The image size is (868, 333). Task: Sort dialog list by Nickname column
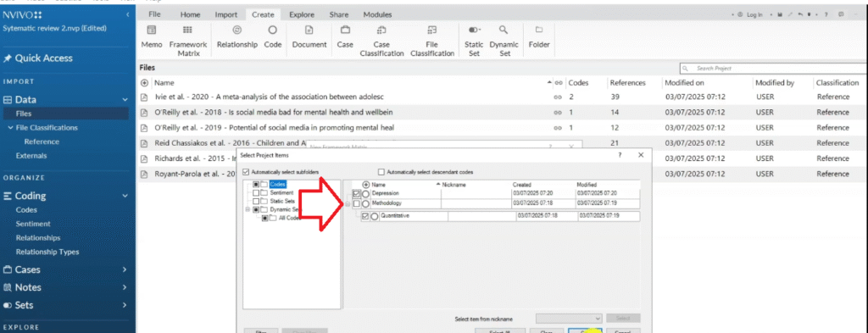point(454,185)
